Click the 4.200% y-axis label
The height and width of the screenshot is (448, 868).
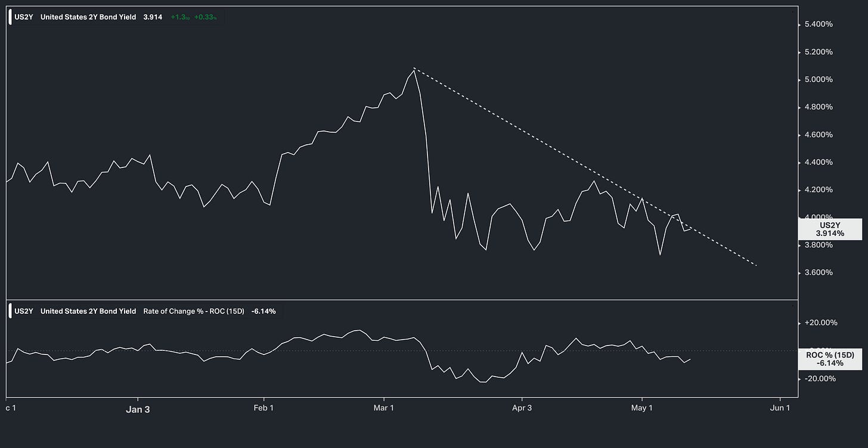pos(819,190)
